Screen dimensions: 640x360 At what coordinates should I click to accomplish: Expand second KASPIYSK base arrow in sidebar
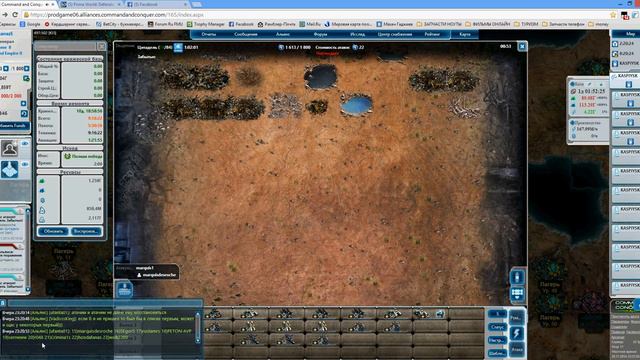[630, 103]
